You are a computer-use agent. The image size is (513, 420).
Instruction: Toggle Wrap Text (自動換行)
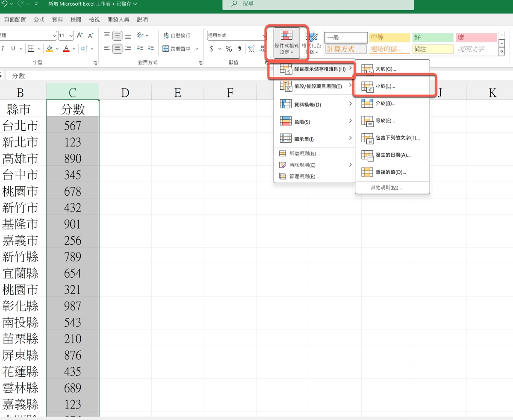pyautogui.click(x=177, y=35)
